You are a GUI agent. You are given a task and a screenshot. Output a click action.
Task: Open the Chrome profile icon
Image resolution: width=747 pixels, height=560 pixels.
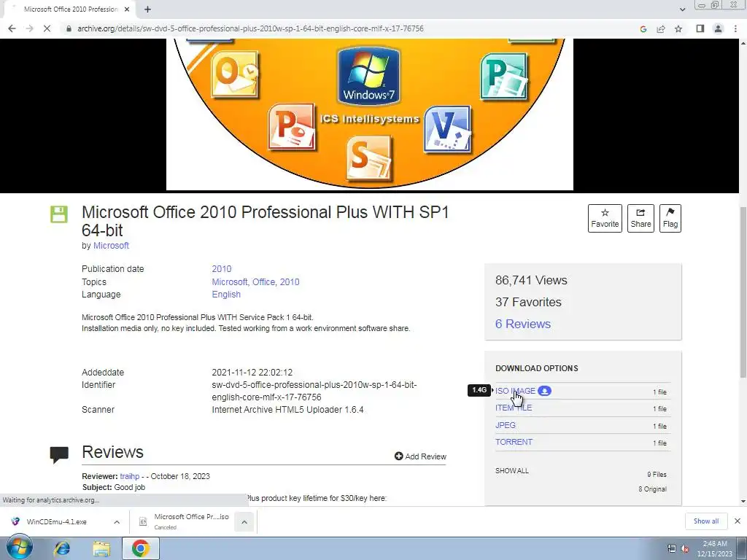pyautogui.click(x=718, y=28)
